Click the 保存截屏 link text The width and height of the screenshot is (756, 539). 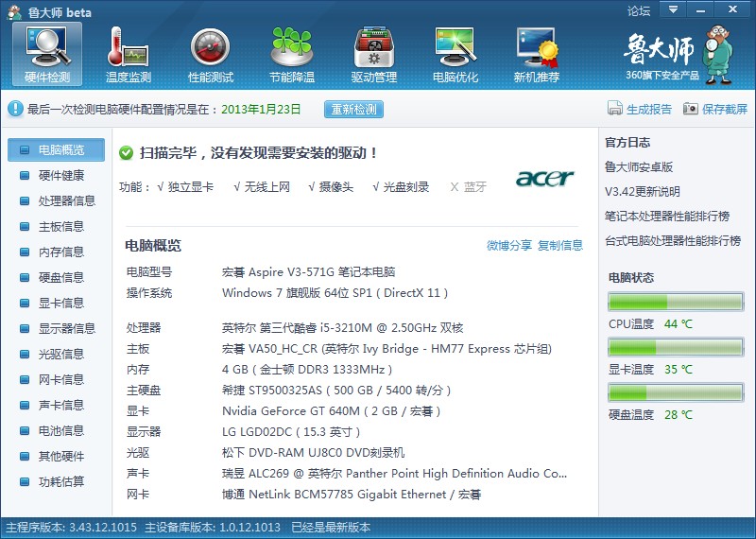coord(725,109)
